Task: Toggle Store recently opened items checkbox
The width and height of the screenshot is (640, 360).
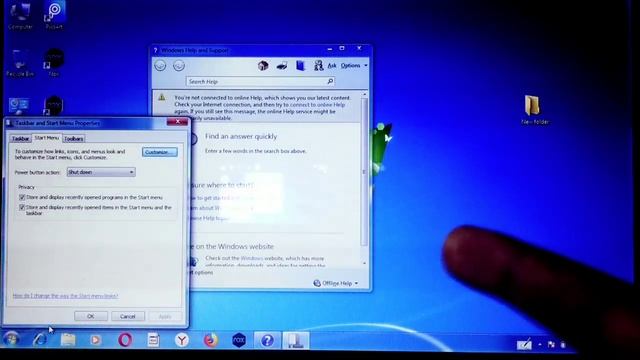Action: 22,207
